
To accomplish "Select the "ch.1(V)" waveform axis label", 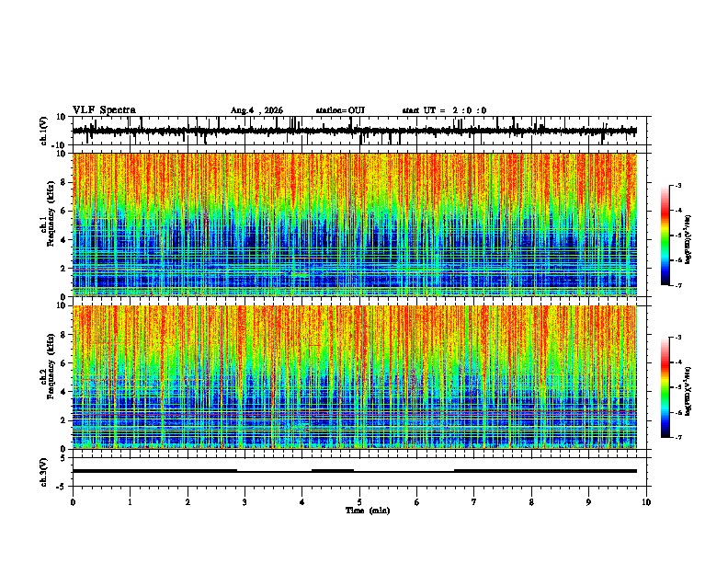I will coord(44,131).
